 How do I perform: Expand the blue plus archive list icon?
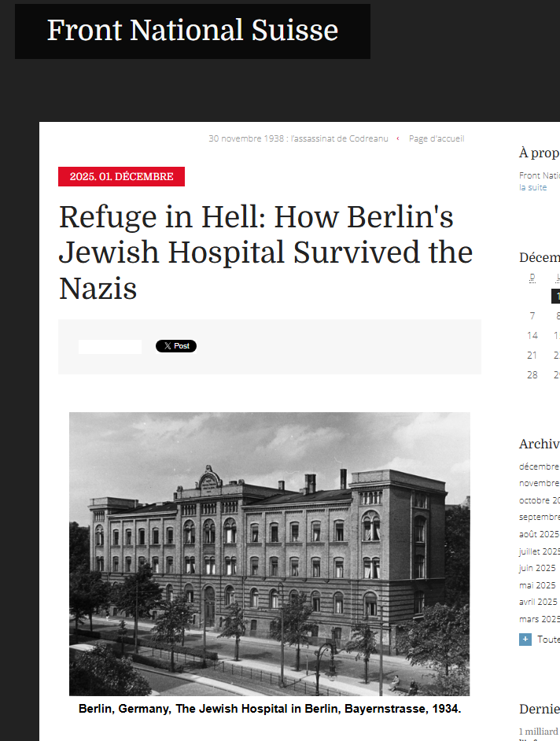[x=525, y=640]
